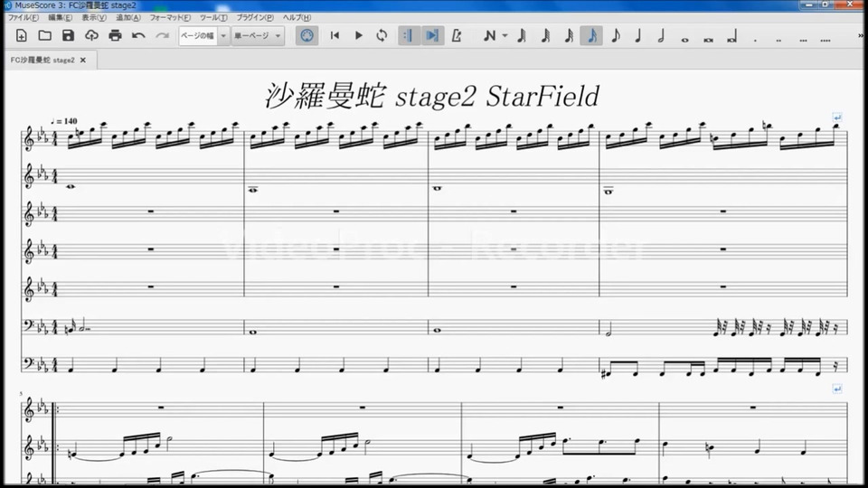
Task: Toggle pan score during playback
Action: tap(432, 36)
